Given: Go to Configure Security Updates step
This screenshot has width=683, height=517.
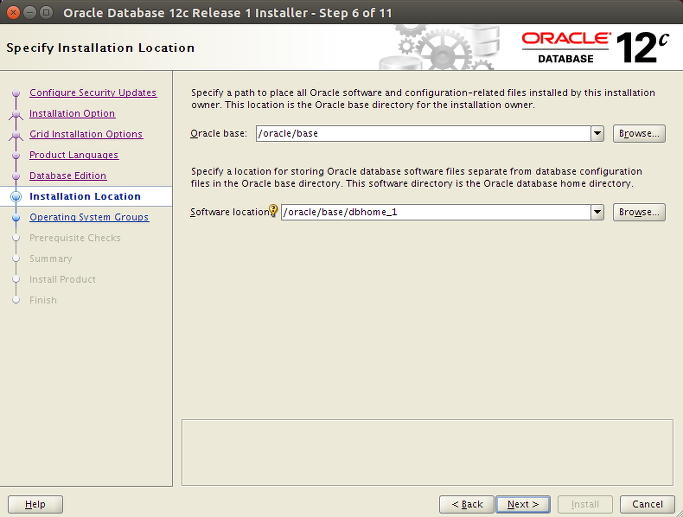Looking at the screenshot, I should [93, 92].
